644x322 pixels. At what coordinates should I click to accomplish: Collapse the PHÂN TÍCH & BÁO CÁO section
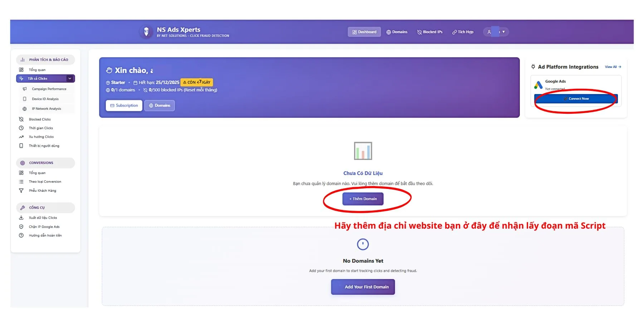pos(45,60)
